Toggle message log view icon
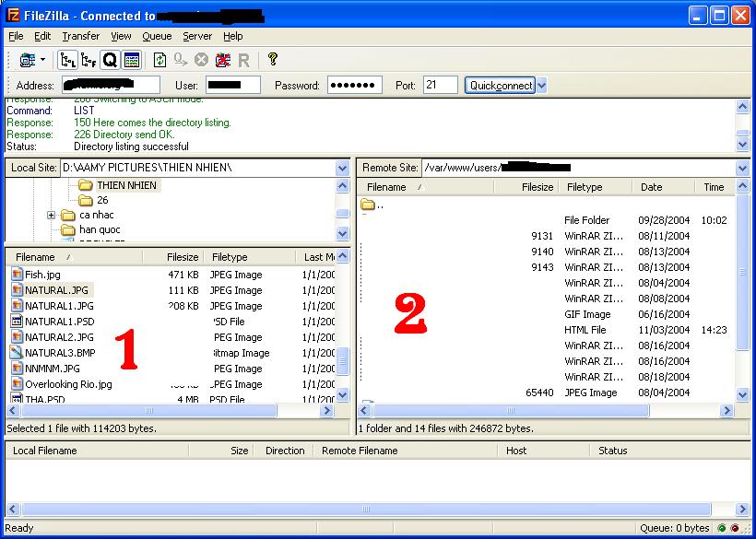 click(132, 60)
